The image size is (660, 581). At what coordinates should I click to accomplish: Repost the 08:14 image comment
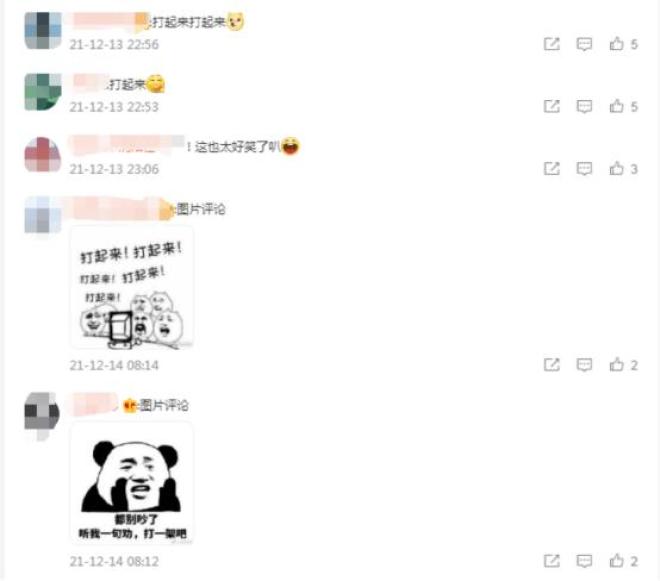(x=552, y=365)
